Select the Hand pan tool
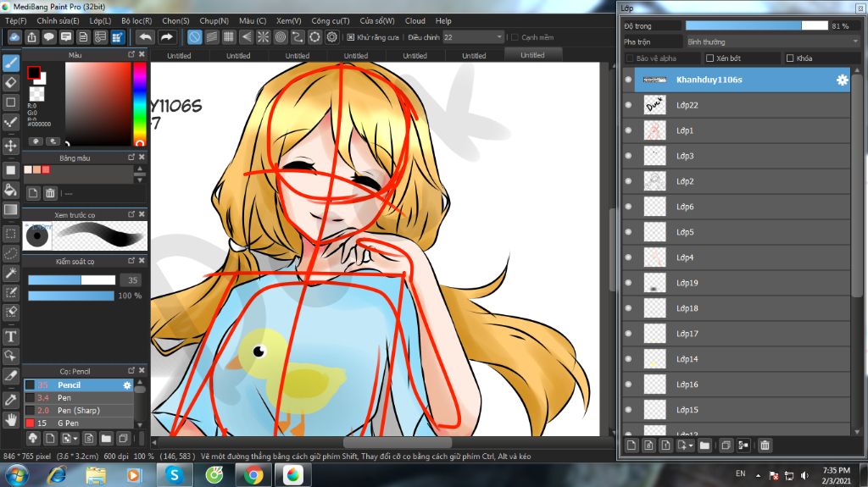868x487 pixels. (10, 420)
